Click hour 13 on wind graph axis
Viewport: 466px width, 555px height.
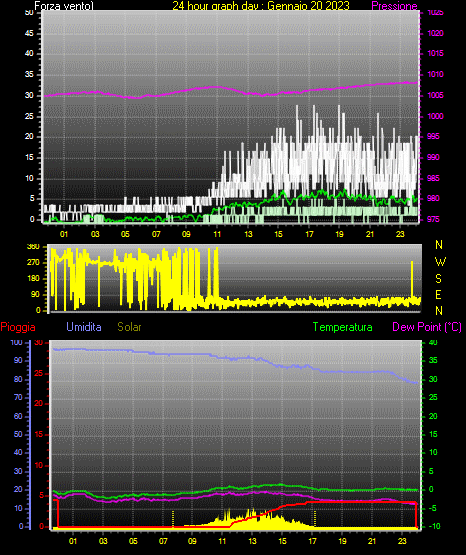click(x=248, y=234)
